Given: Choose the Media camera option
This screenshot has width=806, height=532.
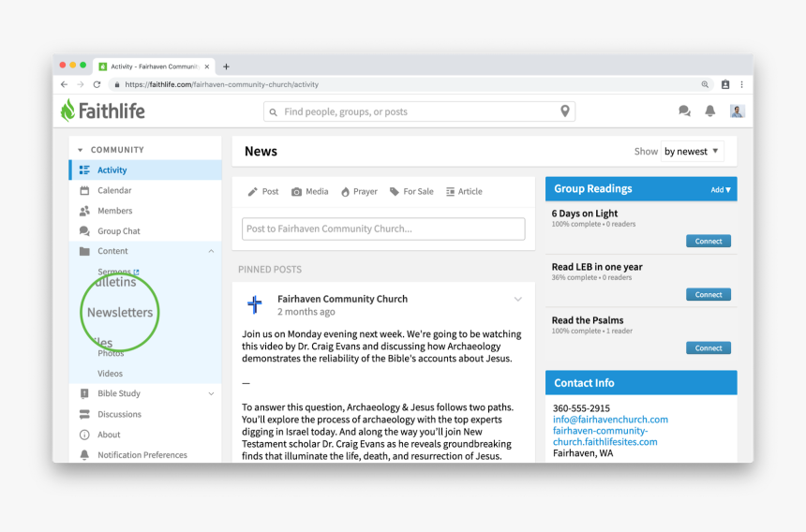Looking at the screenshot, I should (309, 192).
